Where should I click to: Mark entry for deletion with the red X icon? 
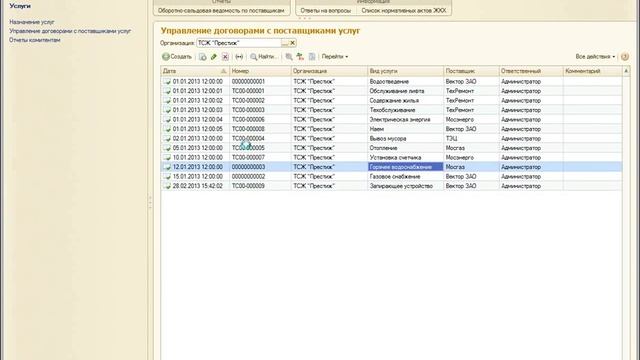click(x=225, y=57)
